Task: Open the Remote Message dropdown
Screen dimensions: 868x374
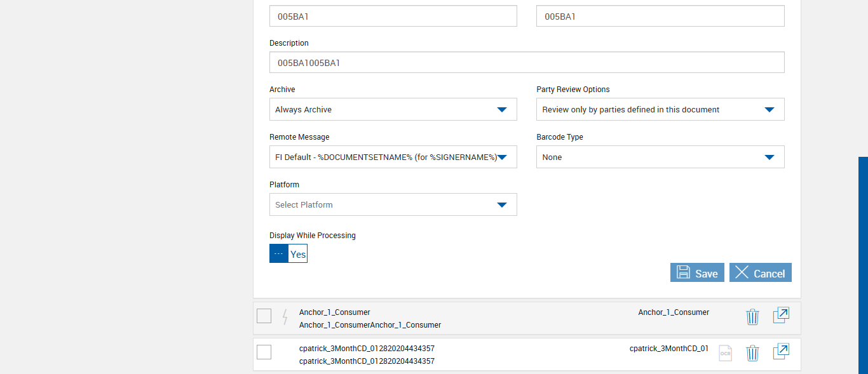Action: pyautogui.click(x=393, y=157)
